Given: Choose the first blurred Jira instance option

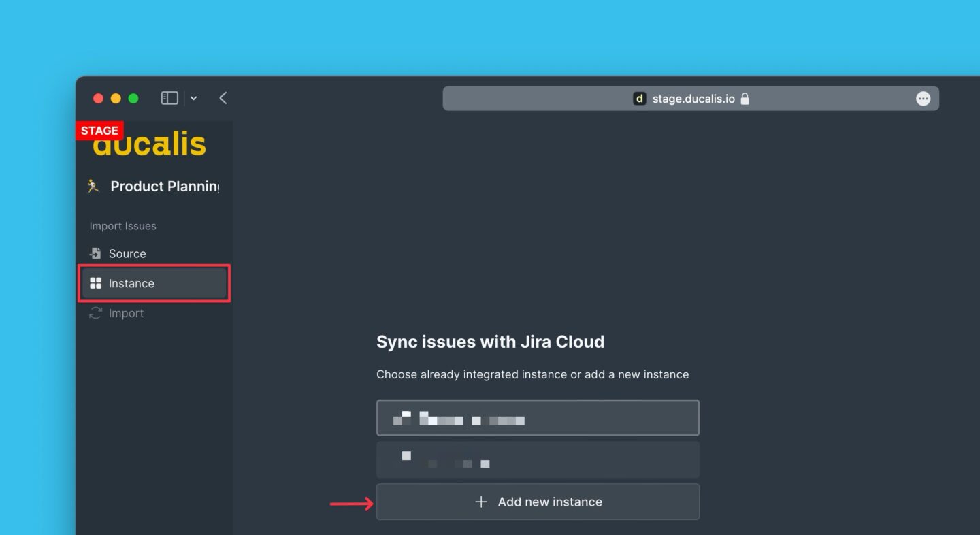Looking at the screenshot, I should point(538,418).
